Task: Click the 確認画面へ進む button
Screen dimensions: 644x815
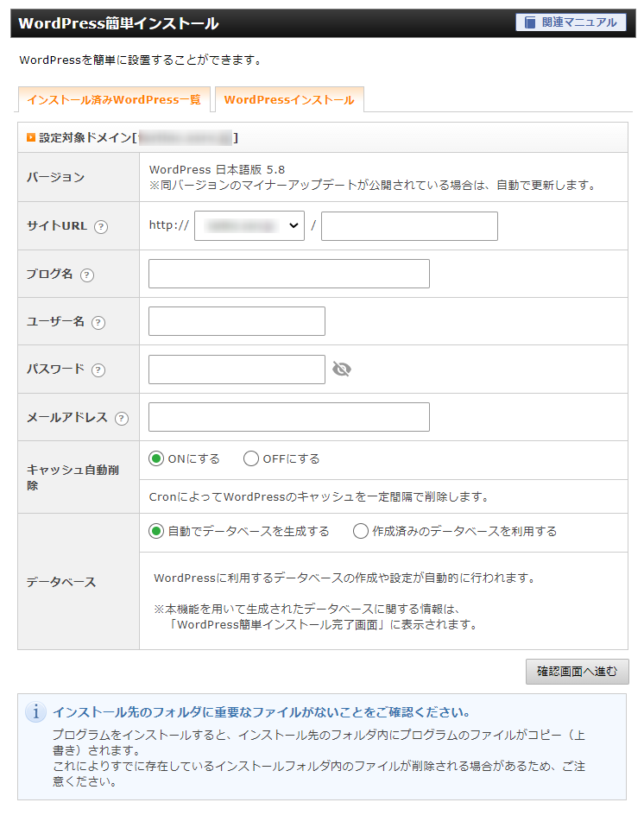Action: 577,672
